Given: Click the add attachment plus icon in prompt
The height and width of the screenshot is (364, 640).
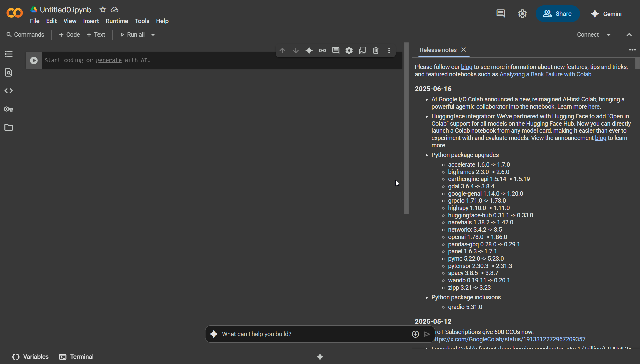Looking at the screenshot, I should 415,334.
